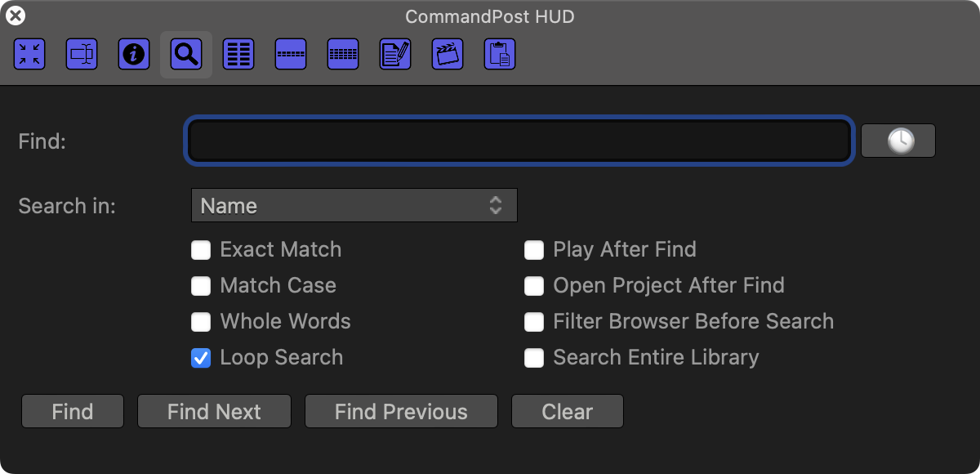Focus the Find text input field

(519, 141)
